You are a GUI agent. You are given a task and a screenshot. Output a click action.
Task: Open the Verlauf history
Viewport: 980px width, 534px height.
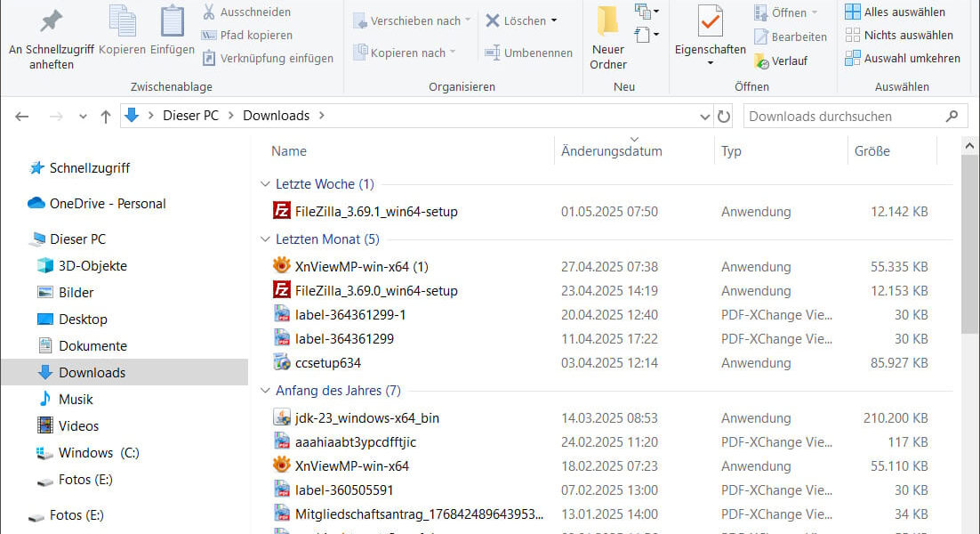click(781, 61)
